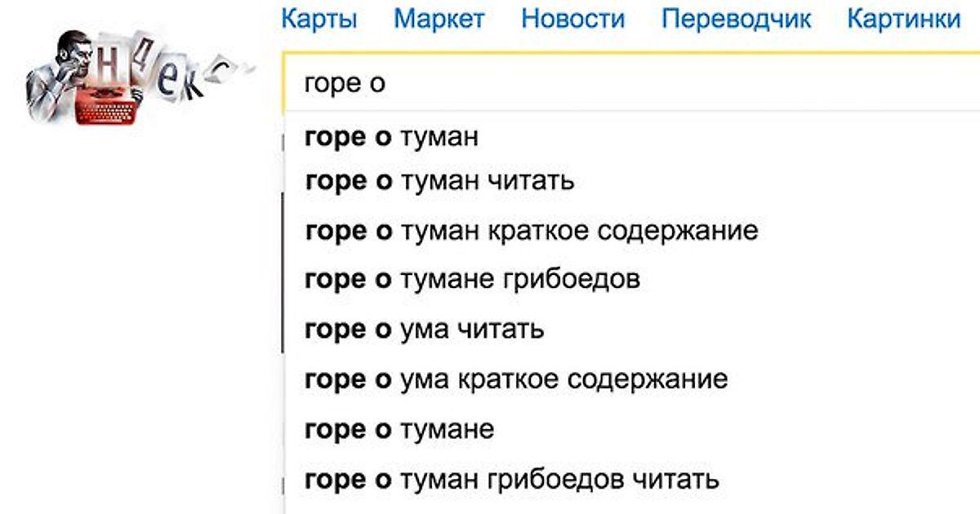The height and width of the screenshot is (514, 980).
Task: Open the Новости link
Action: pos(572,19)
